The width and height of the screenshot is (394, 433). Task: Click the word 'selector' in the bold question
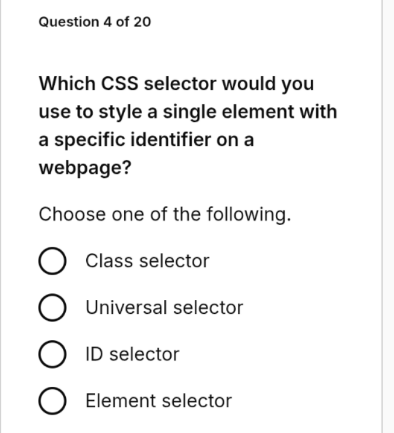coord(180,83)
